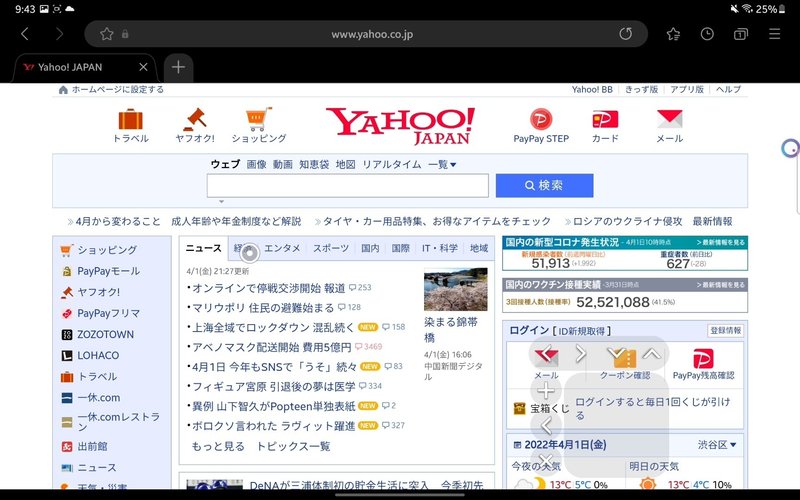Click もっと見る under news list
This screenshot has height=500, width=800.
pyautogui.click(x=218, y=446)
